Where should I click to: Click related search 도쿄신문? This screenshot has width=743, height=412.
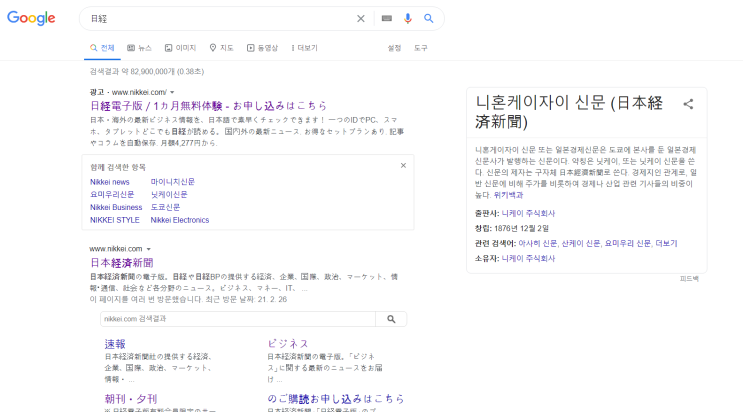165,207
